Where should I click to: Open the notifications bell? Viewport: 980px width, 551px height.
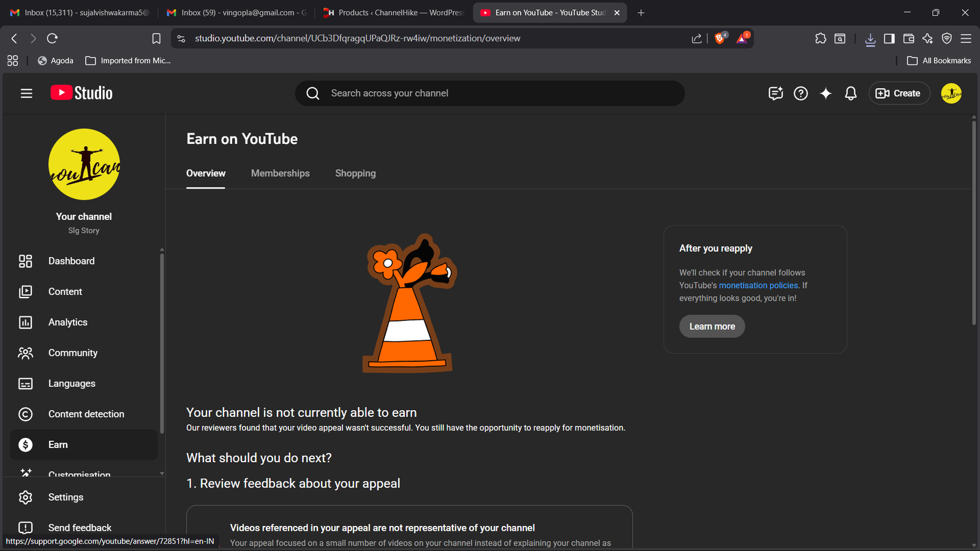click(850, 93)
